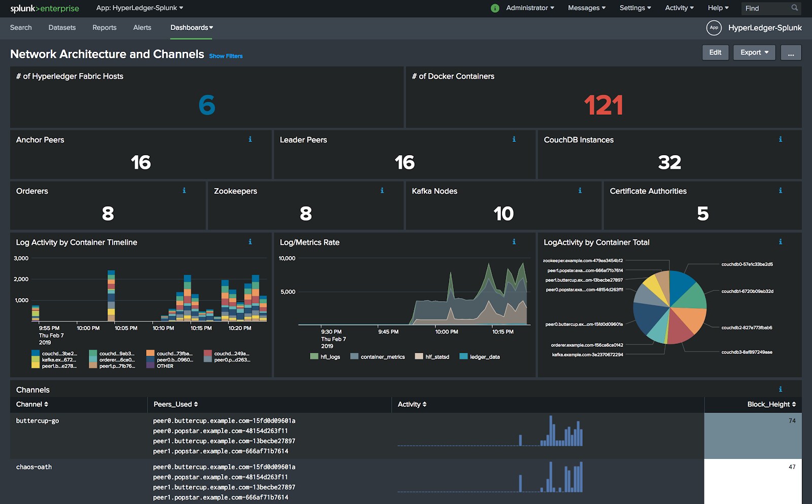The width and height of the screenshot is (812, 504).
Task: Open the Activity dropdown
Action: click(679, 8)
